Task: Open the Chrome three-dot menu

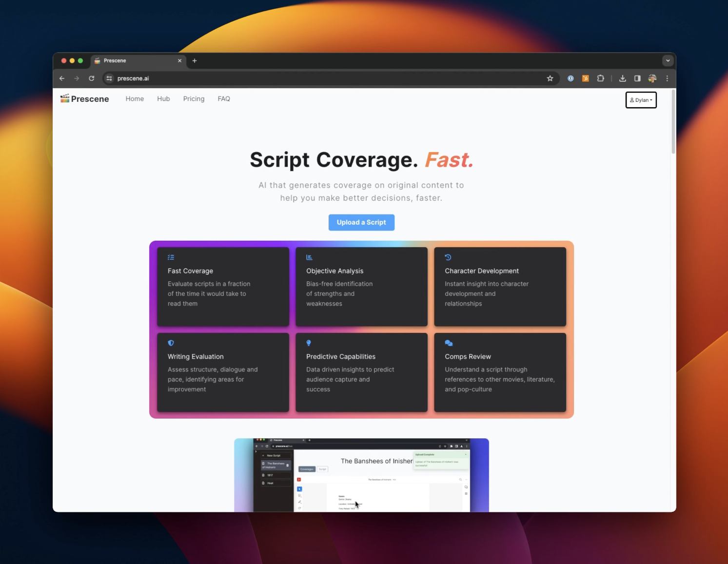Action: pos(667,78)
